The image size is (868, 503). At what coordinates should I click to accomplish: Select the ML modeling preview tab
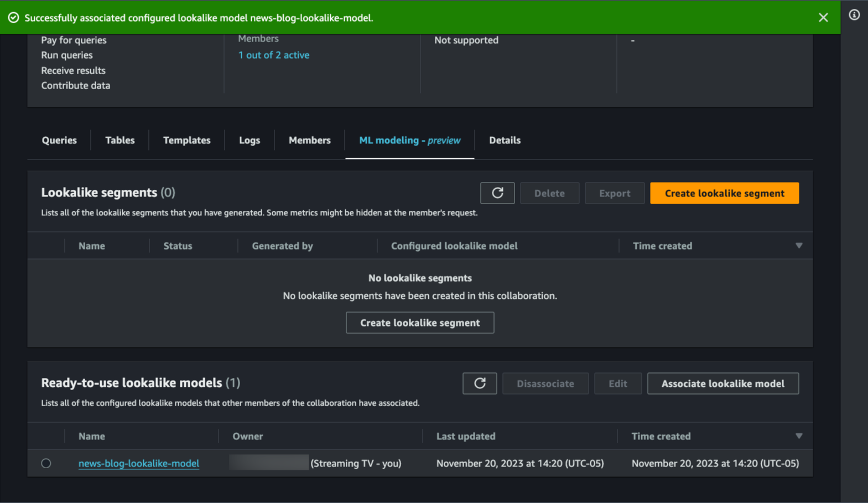coord(409,141)
